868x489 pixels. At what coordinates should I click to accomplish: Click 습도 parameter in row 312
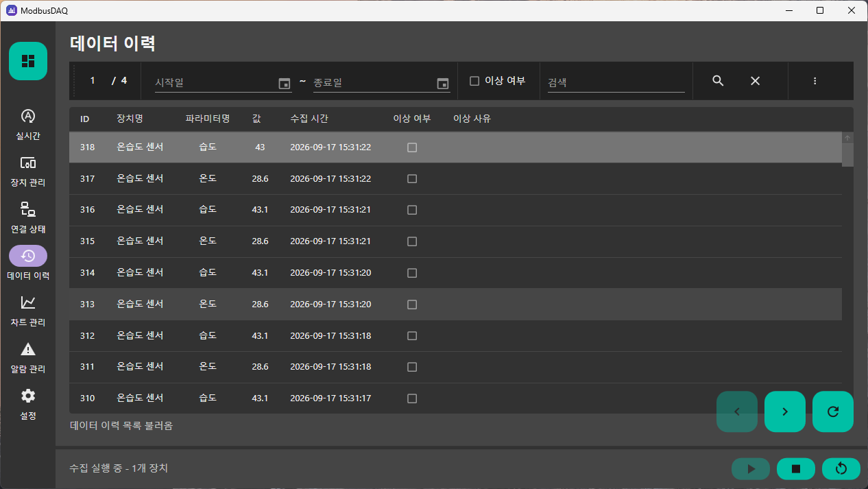[x=208, y=336]
